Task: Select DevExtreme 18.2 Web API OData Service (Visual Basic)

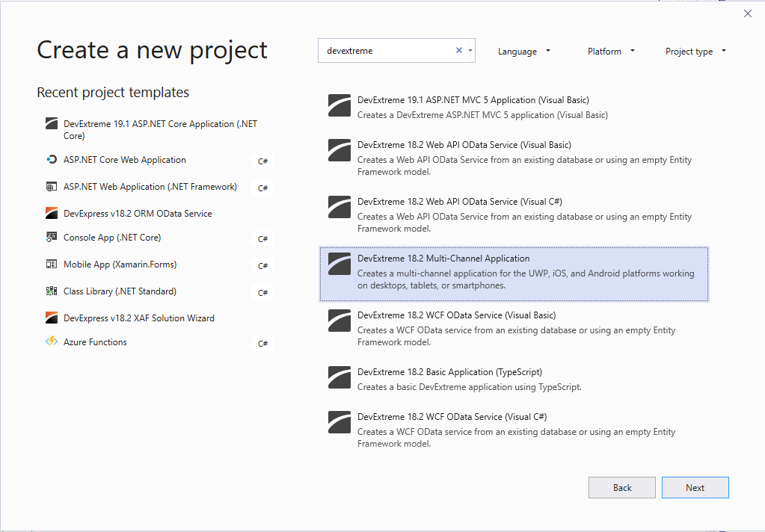Action: pyautogui.click(x=464, y=145)
